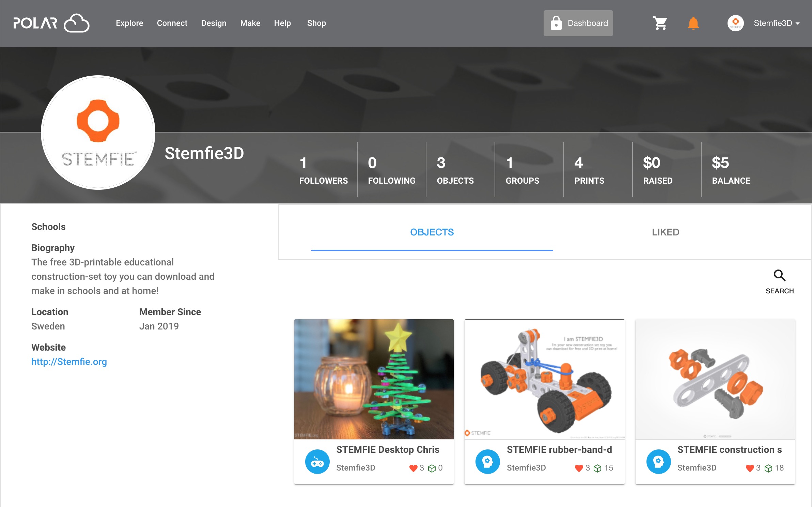View the 3 Objects stat
This screenshot has height=507, width=812.
point(455,170)
